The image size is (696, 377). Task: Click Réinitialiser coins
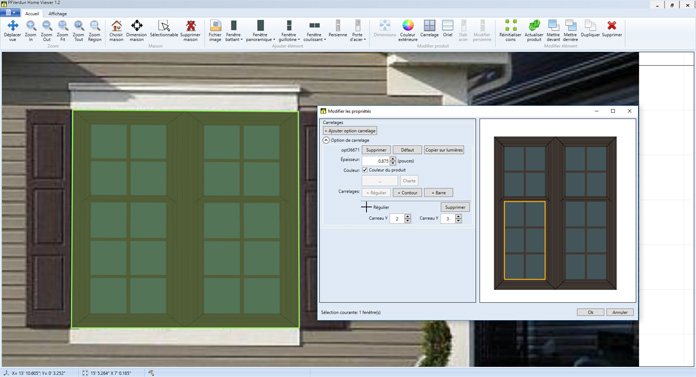tap(510, 31)
